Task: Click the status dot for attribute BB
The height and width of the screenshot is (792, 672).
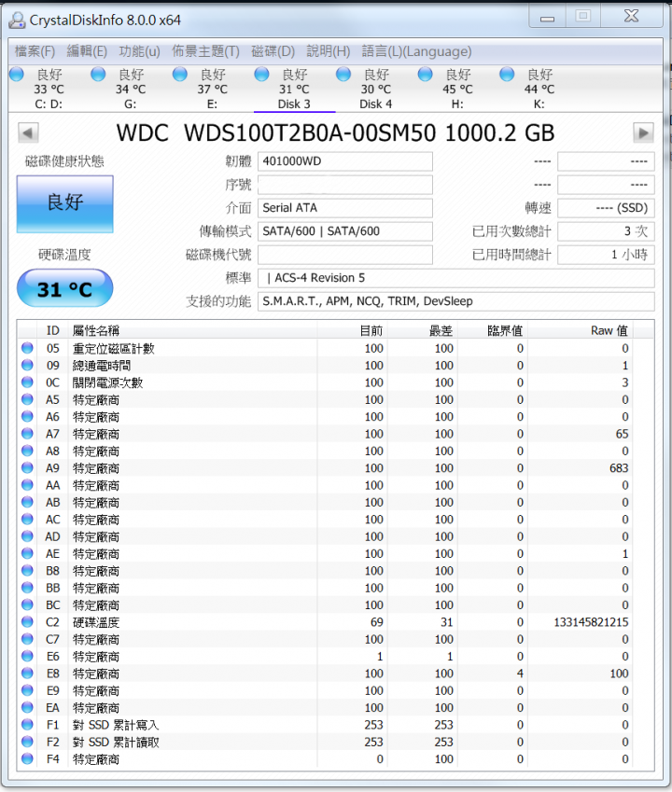Action: click(27, 588)
